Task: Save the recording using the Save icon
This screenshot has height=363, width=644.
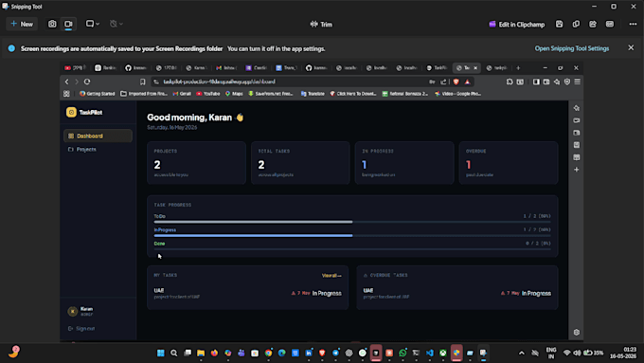Action: 559,25
